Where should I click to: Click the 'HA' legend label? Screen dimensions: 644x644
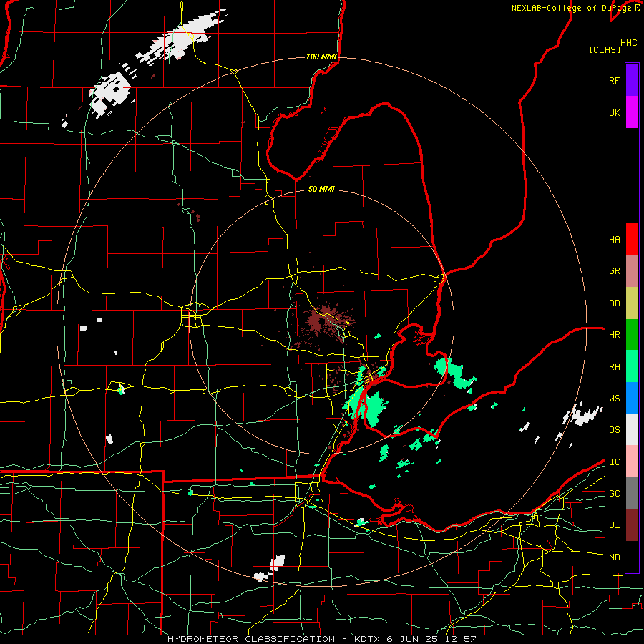coord(614,240)
